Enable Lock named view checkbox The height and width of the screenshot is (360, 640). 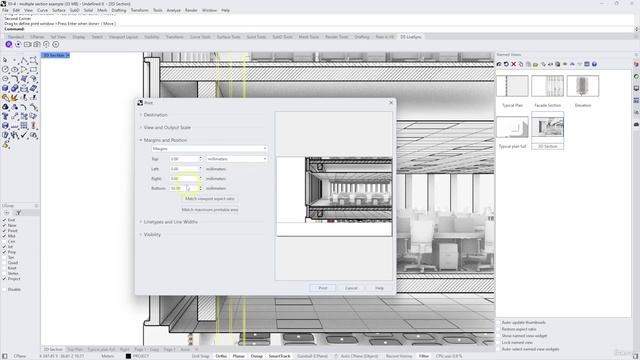pos(498,342)
